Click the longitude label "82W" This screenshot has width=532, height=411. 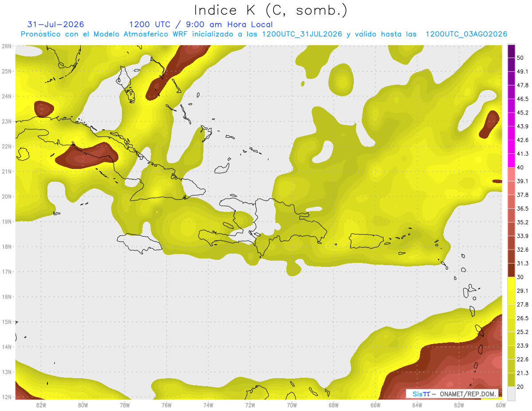coord(41,405)
